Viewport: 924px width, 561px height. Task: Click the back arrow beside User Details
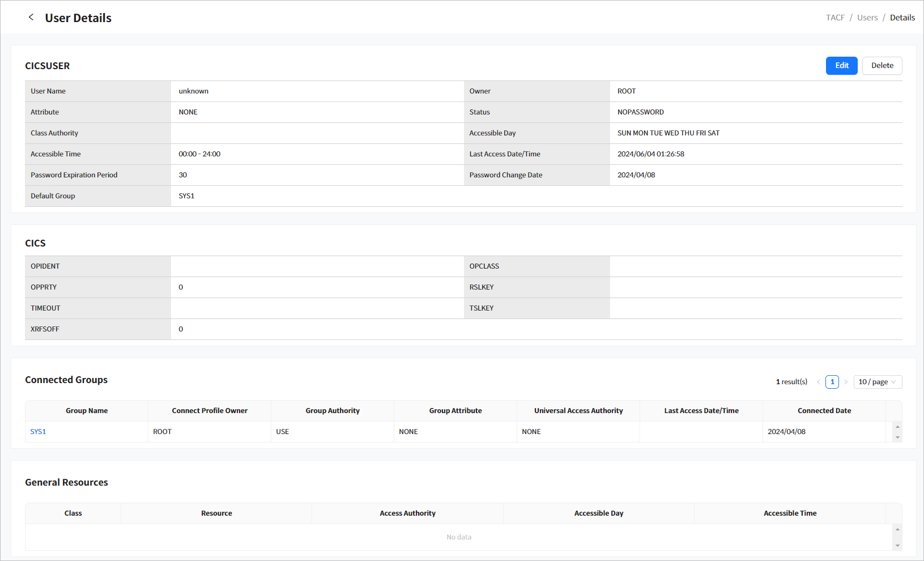(x=31, y=18)
